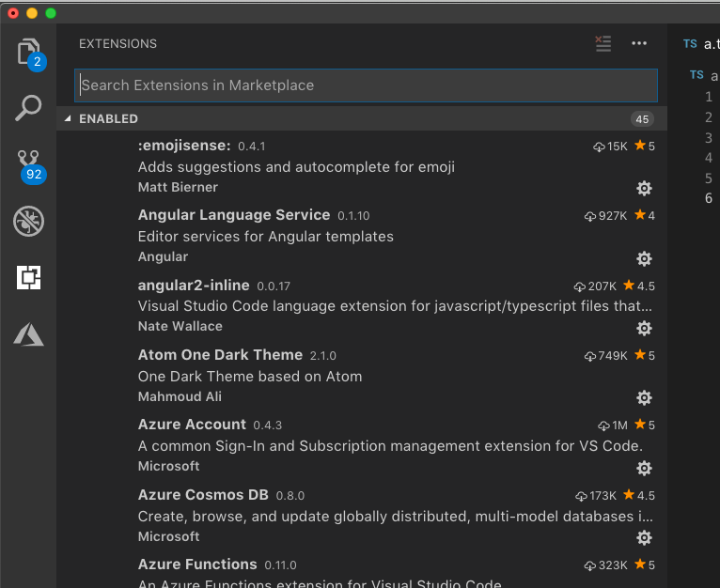Viewport: 720px width, 588px height.
Task: Open the Search view in activity bar
Action: pyautogui.click(x=28, y=108)
